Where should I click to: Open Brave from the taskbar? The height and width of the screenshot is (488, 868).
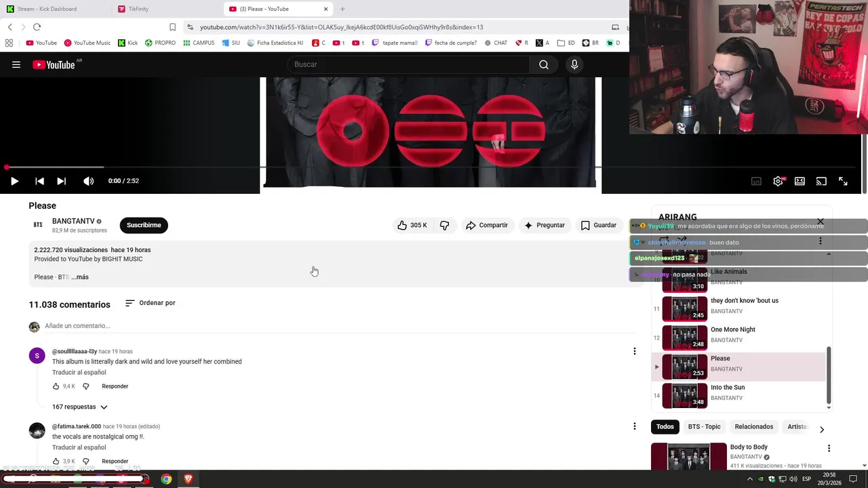click(188, 479)
